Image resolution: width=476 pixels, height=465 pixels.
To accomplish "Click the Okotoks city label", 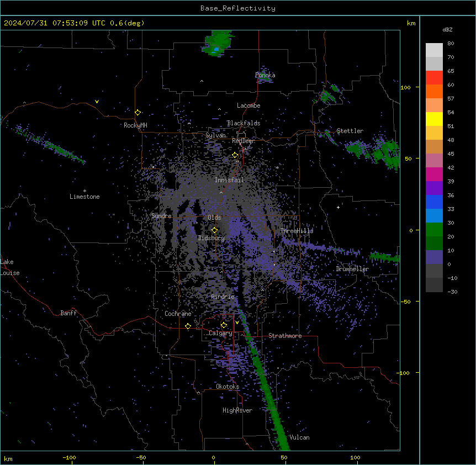I will (x=228, y=387).
